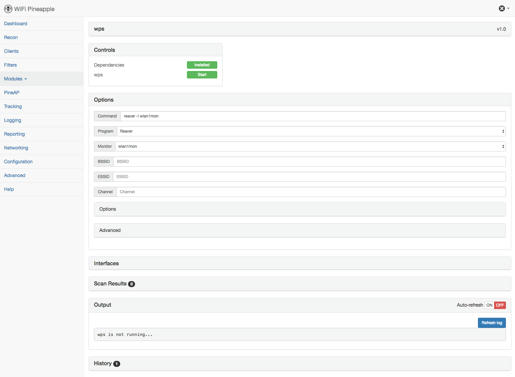Viewport: 515px width, 377px height.
Task: Click the ESSID input field
Action: pyautogui.click(x=309, y=177)
